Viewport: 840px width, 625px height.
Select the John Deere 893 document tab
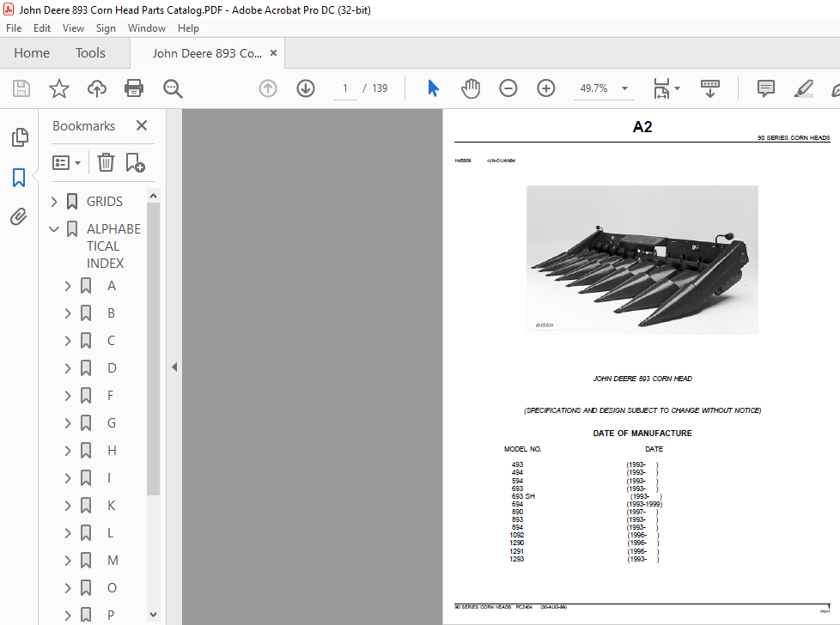pos(207,53)
